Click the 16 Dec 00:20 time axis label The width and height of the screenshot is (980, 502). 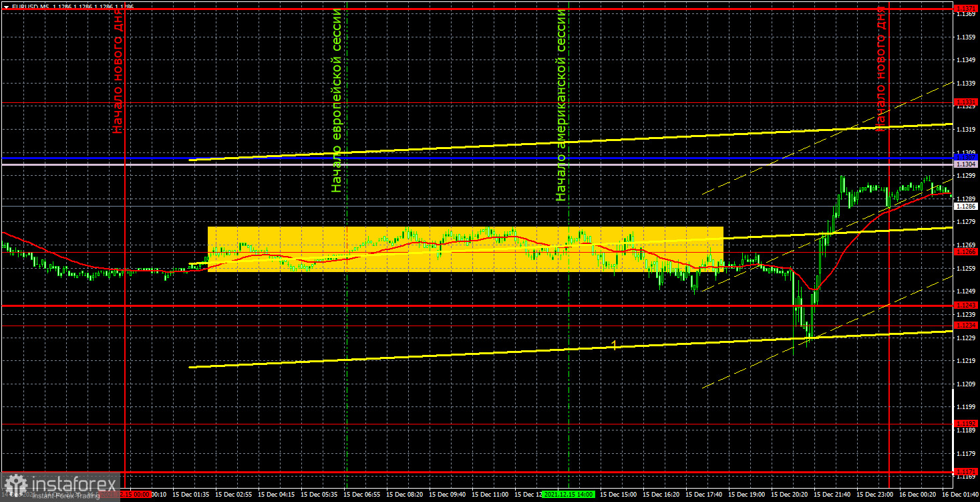pyautogui.click(x=918, y=495)
